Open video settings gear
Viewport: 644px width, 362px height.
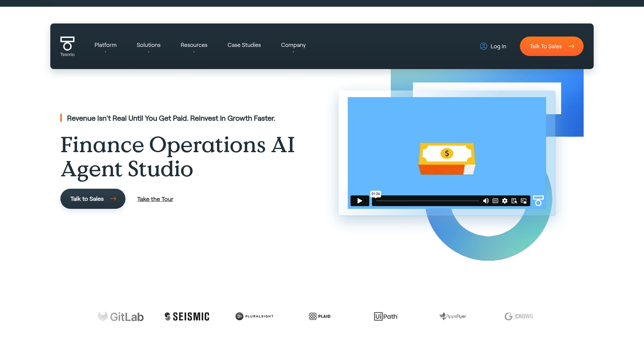(x=505, y=201)
